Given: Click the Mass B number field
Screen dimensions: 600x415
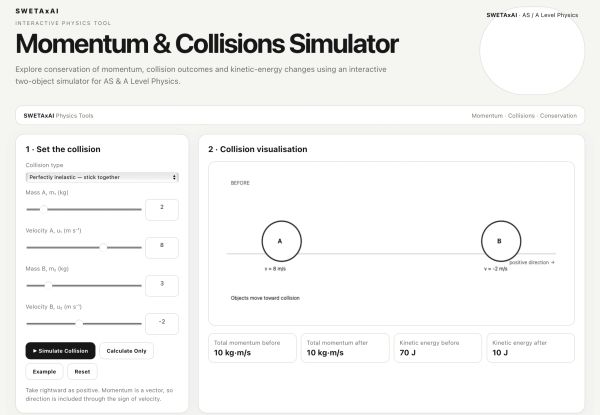Looking at the screenshot, I should (162, 286).
